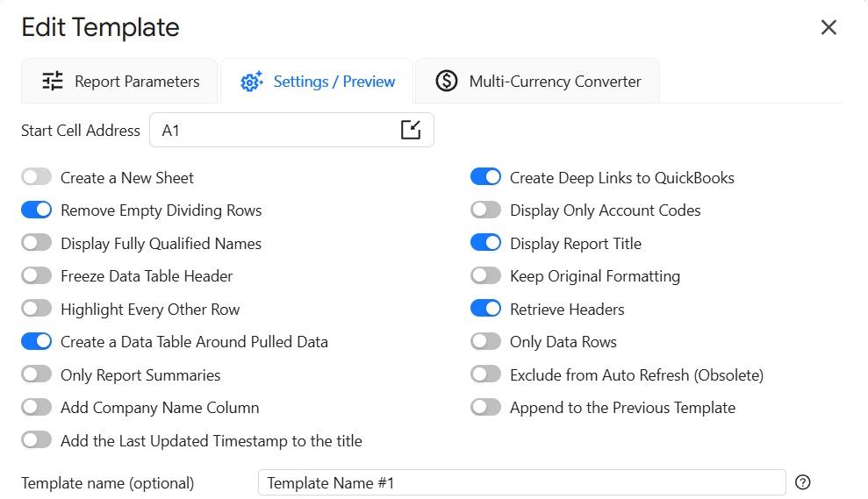Toggle Highlight Every Other Row on
Screen dimensions: 868x499
(37, 310)
